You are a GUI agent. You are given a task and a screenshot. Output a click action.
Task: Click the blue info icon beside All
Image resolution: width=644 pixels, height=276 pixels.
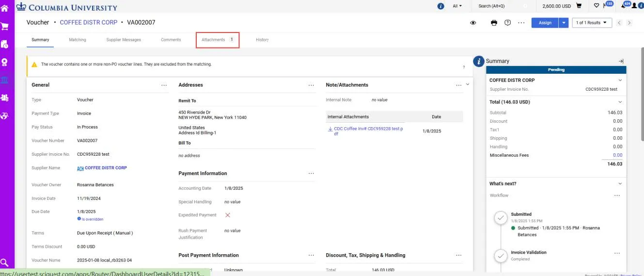(440, 6)
